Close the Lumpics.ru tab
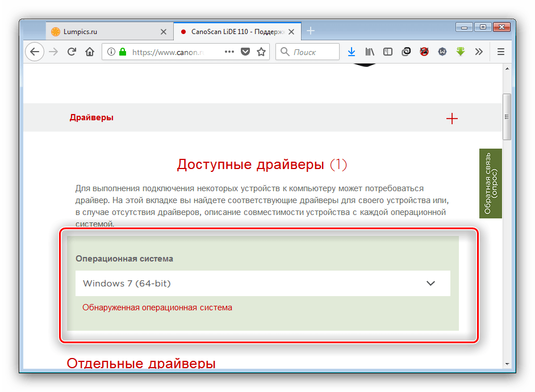535x392 pixels. [x=164, y=32]
